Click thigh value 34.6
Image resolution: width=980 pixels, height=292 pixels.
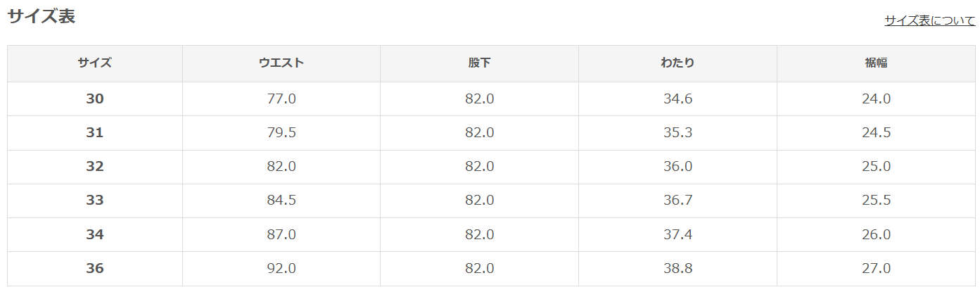pos(678,99)
